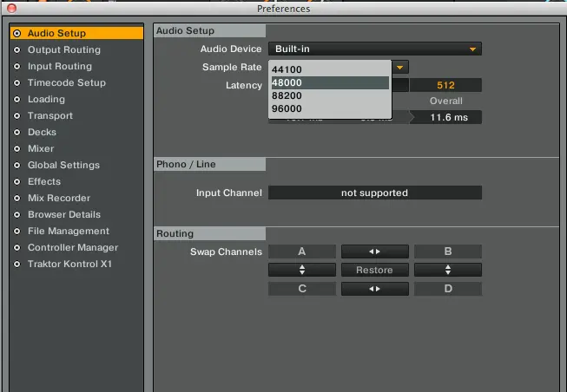Click channel A routing button
This screenshot has height=392, width=567.
pos(301,252)
